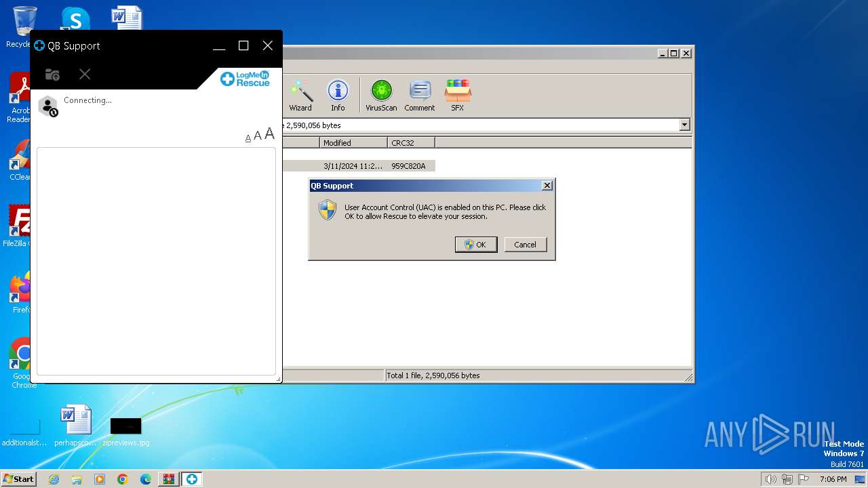Click the file transfer folder icon in QB Support

pos(52,75)
